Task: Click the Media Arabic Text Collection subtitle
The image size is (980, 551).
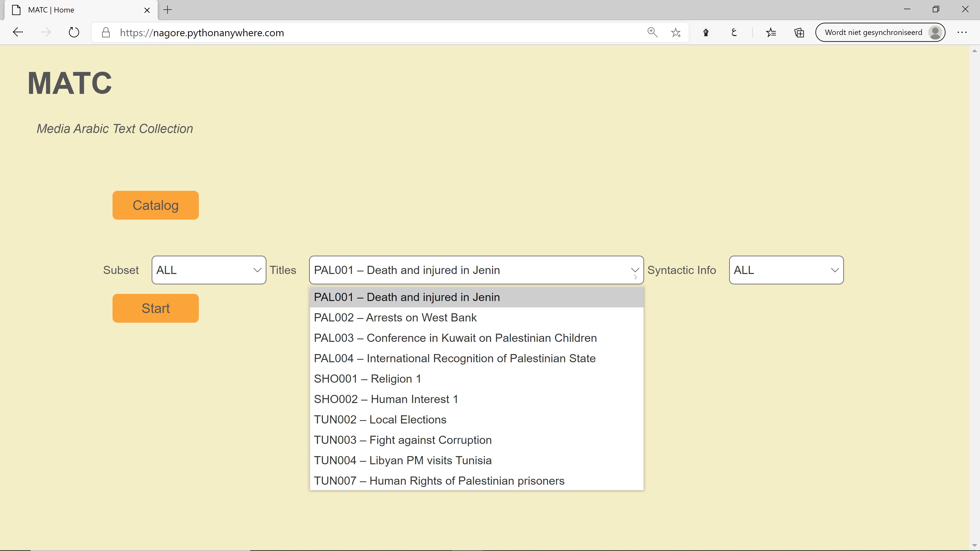Action: (x=115, y=129)
